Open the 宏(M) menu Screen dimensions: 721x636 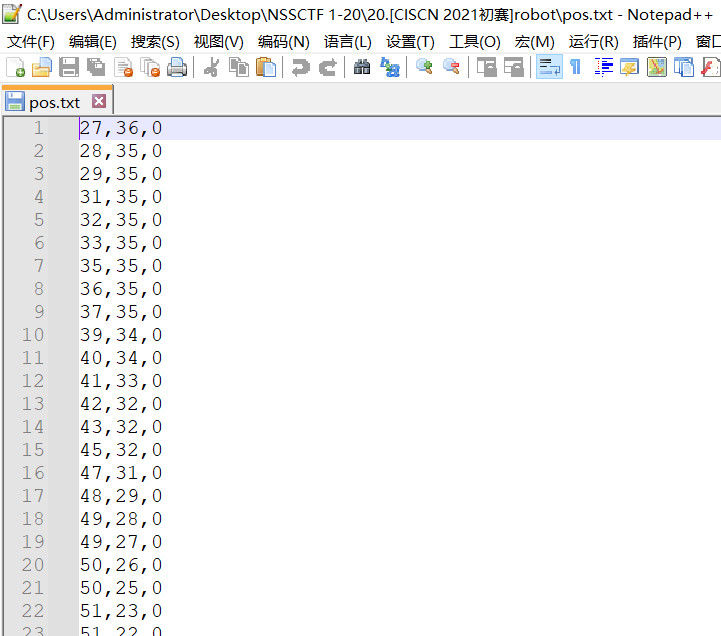[x=534, y=42]
